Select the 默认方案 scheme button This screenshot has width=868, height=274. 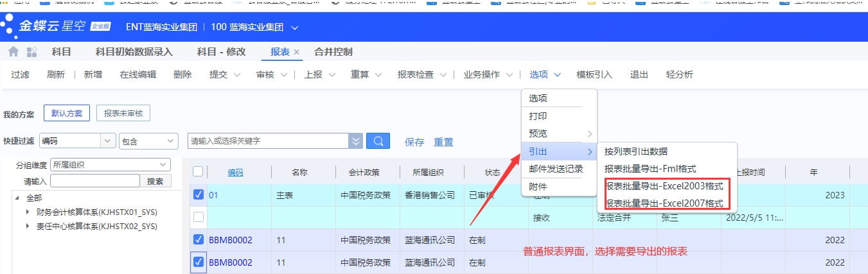click(67, 114)
